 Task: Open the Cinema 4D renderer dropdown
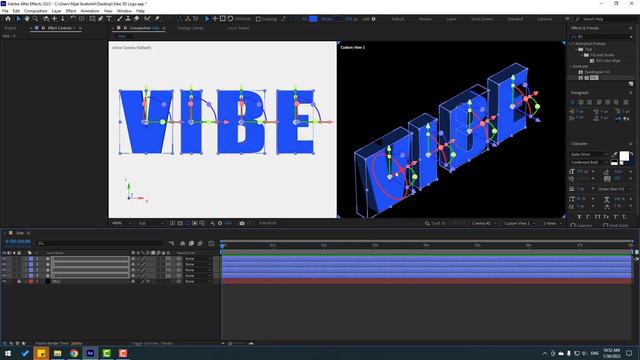click(x=484, y=223)
